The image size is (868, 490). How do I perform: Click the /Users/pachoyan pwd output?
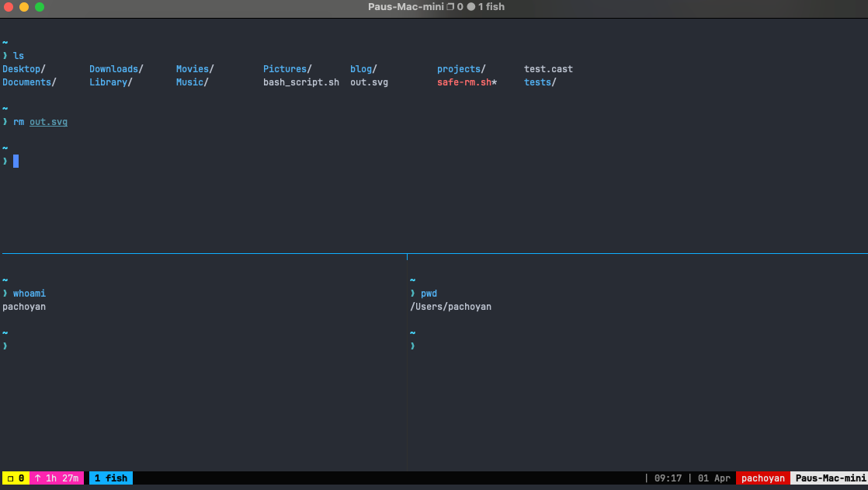click(451, 306)
